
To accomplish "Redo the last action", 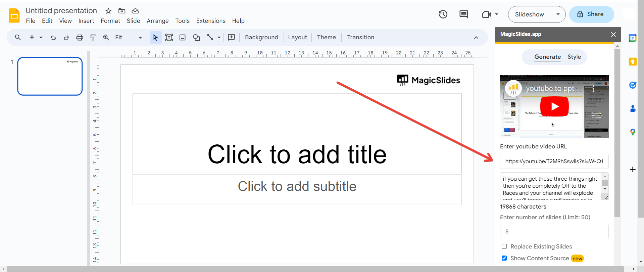I will pyautogui.click(x=66, y=37).
